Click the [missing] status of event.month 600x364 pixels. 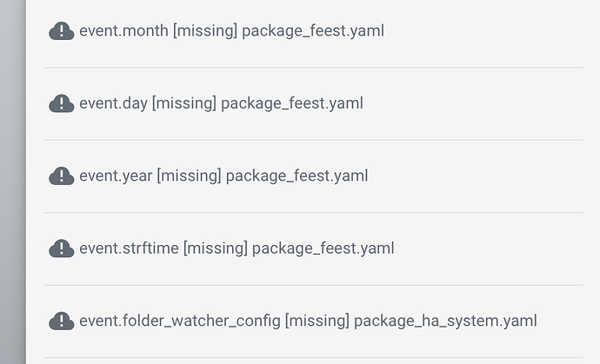205,31
